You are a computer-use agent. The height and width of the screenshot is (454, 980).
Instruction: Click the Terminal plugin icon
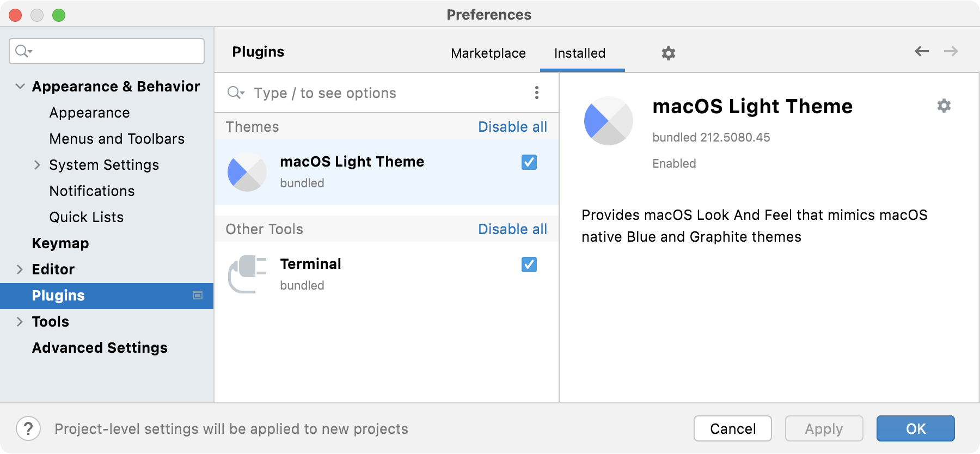point(246,274)
